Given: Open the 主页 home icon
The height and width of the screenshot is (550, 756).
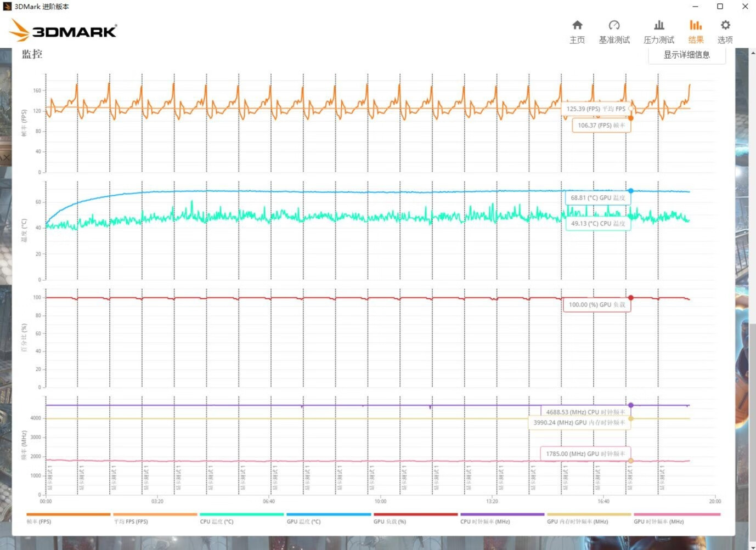Looking at the screenshot, I should click(577, 25).
